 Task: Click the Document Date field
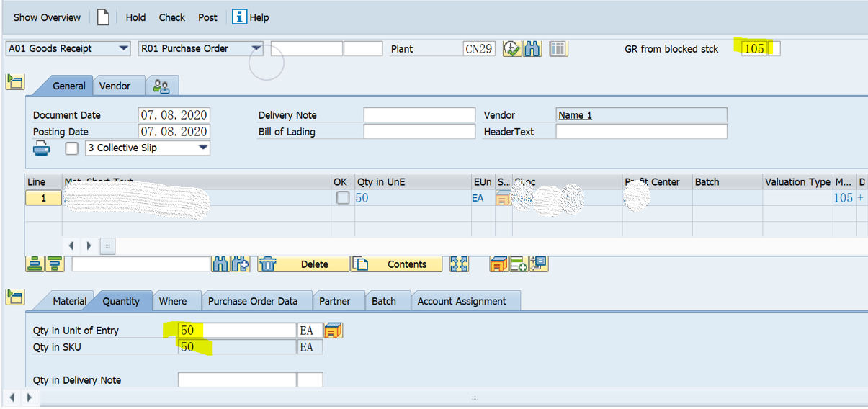tap(174, 115)
